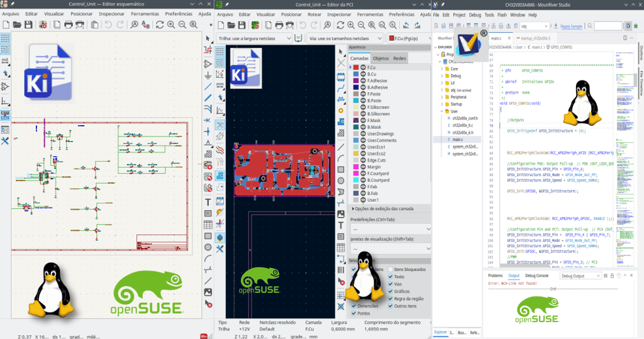The width and height of the screenshot is (644, 339).
Task: Open the obj build configuration dropdown
Action: click(535, 26)
